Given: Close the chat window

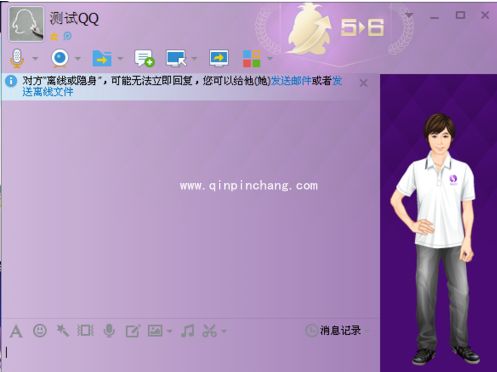Looking at the screenshot, I should 485,15.
